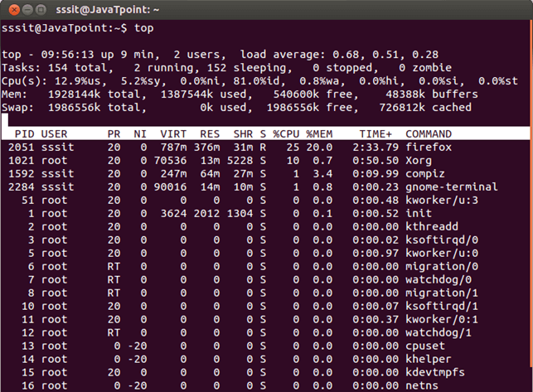Click PID 1021 in the process list
Image resolution: width=533 pixels, height=392 pixels.
(x=21, y=161)
